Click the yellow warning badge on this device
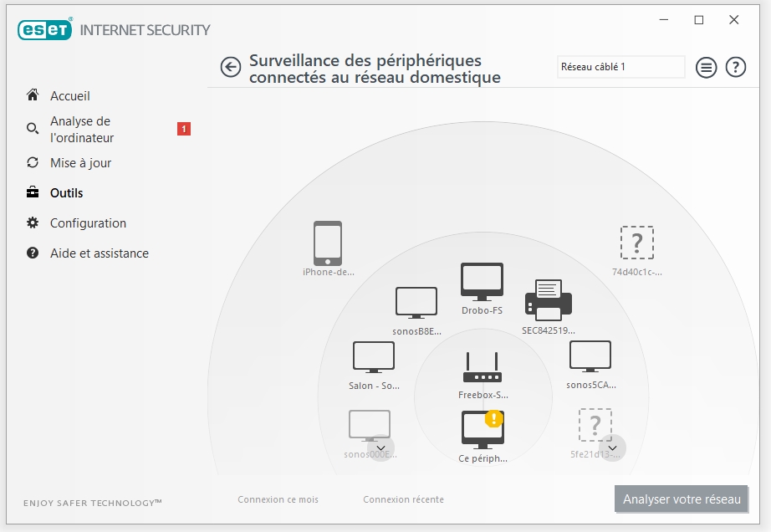 (494, 418)
